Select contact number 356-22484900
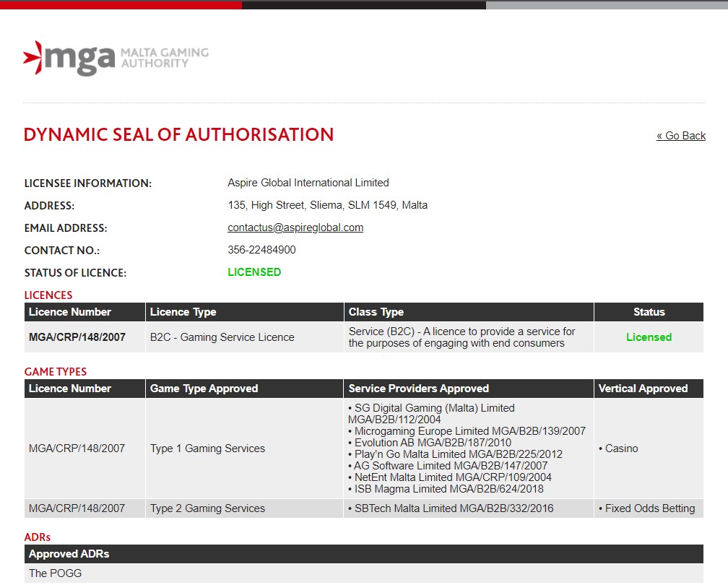 point(261,250)
